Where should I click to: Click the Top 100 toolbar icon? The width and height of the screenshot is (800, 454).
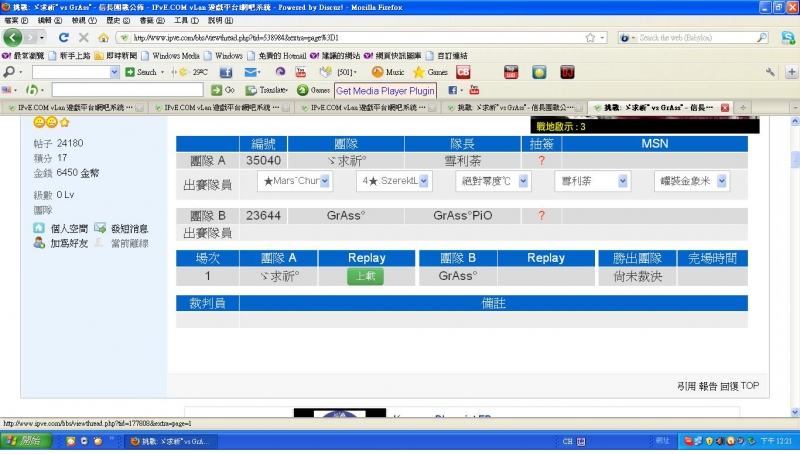coord(511,72)
